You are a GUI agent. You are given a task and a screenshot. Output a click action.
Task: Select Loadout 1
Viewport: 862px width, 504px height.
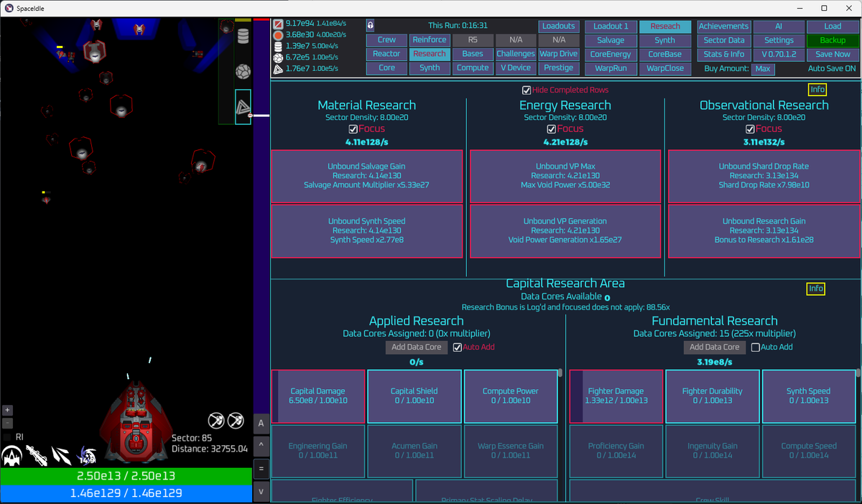click(x=611, y=26)
